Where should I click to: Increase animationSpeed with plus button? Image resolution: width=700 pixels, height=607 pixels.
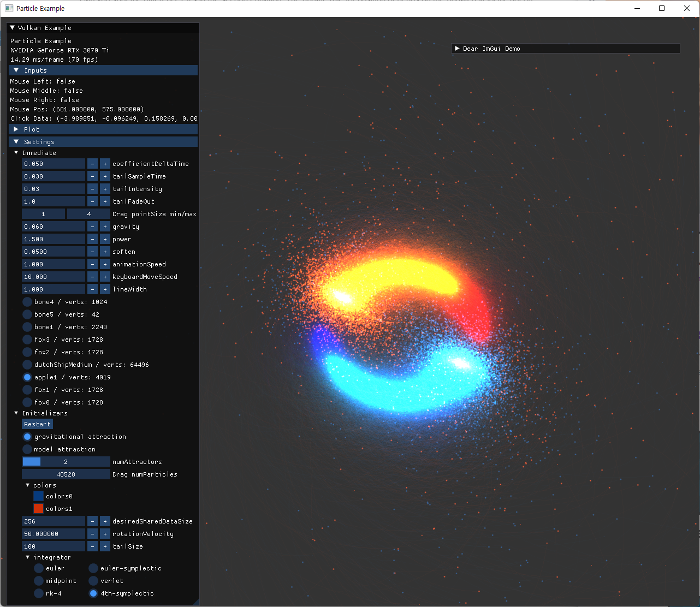click(x=105, y=264)
